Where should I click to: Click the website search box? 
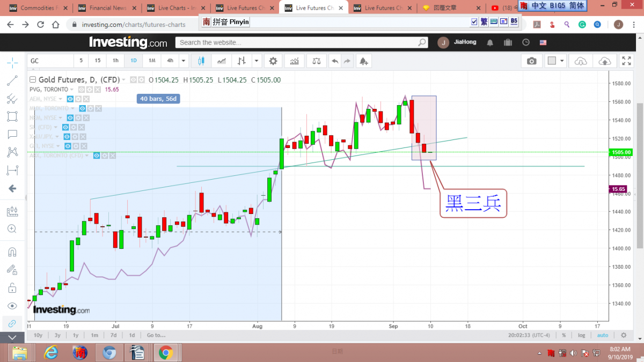(x=302, y=42)
